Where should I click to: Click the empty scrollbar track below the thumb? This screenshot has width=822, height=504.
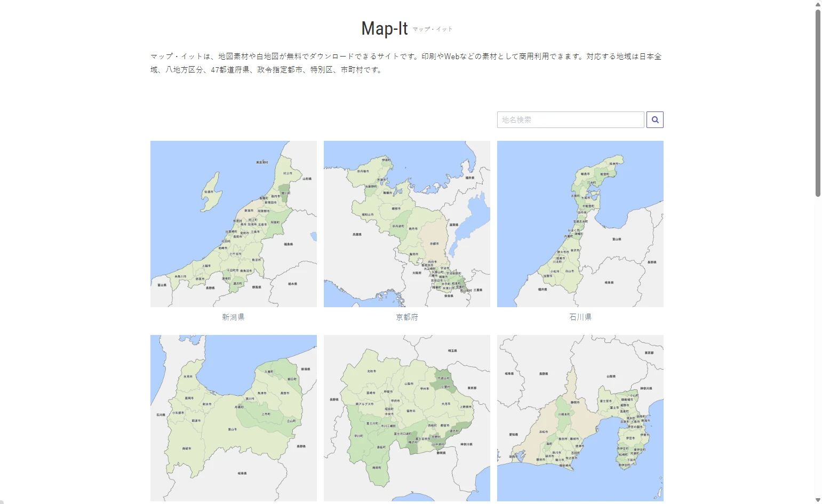pyautogui.click(x=818, y=347)
